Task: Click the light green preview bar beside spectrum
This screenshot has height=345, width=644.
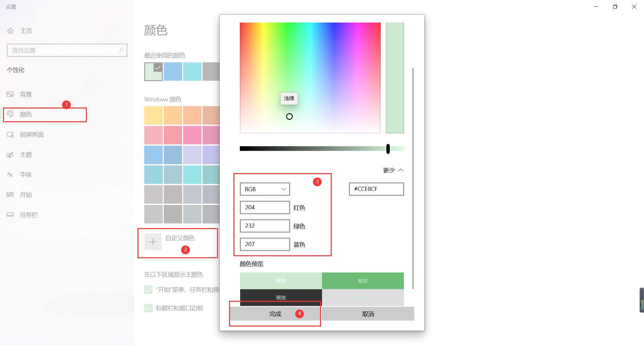Action: coord(395,78)
